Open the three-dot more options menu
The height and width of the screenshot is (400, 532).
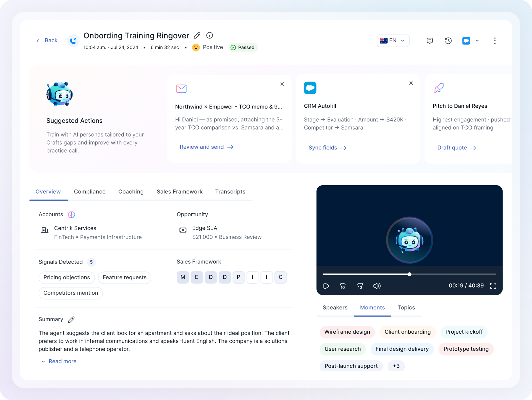(495, 41)
